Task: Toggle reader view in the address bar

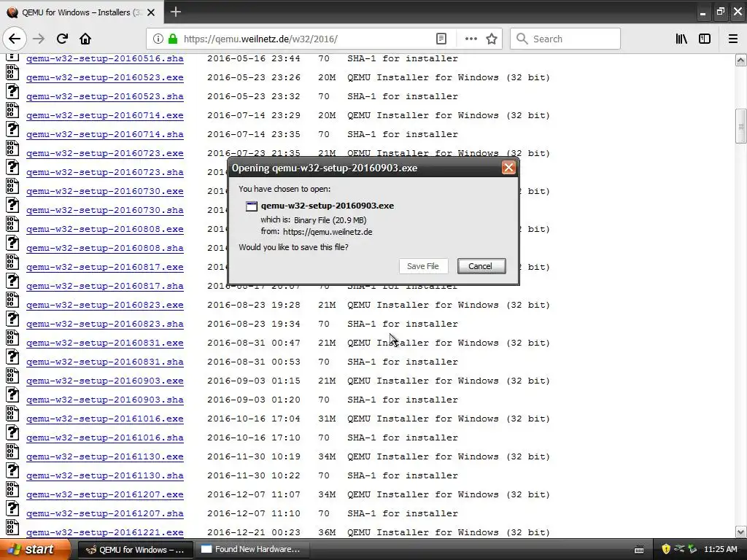Action: pos(441,39)
